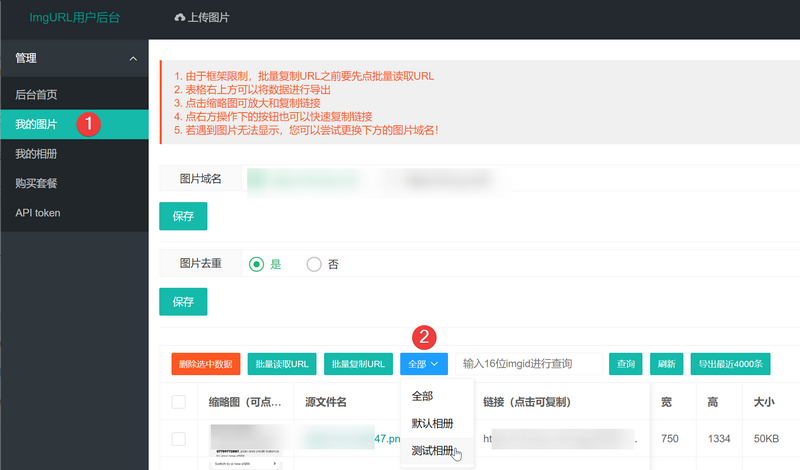Click the 管理 section header
800x470 pixels.
tap(74, 59)
